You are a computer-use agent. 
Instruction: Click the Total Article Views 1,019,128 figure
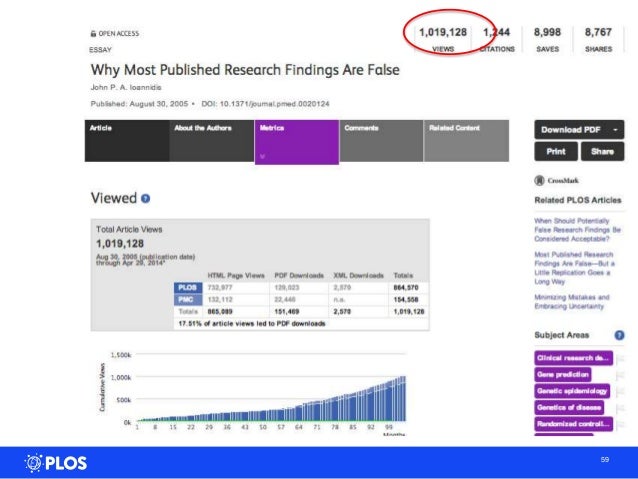point(120,244)
